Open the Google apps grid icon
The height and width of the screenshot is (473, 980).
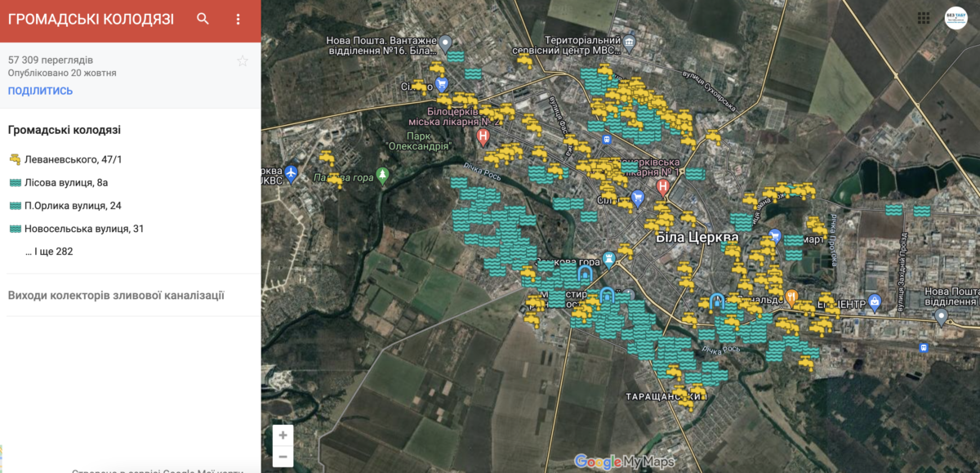(x=924, y=18)
